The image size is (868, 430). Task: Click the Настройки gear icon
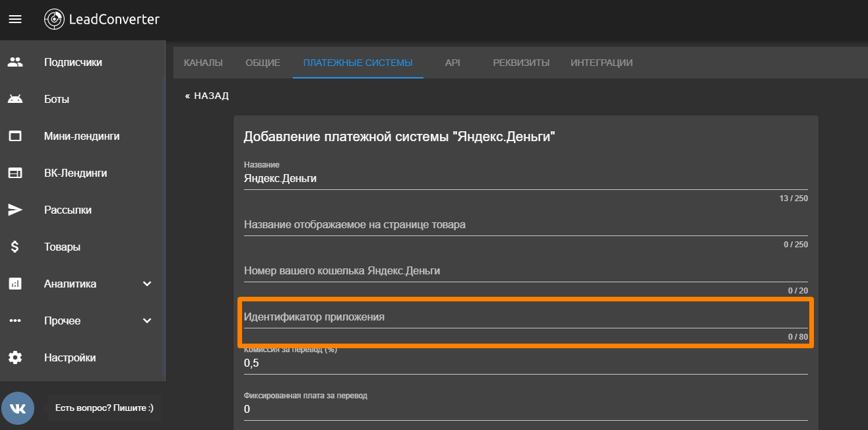pos(15,357)
